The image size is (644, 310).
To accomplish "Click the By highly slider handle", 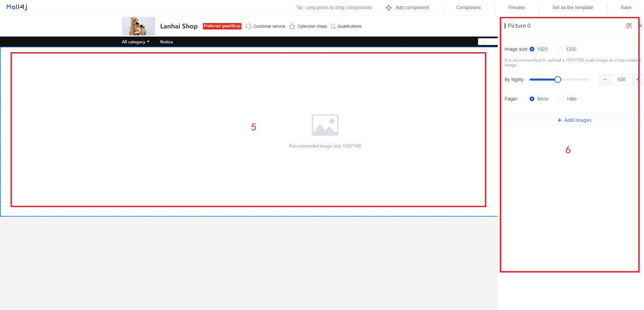I will (x=558, y=80).
